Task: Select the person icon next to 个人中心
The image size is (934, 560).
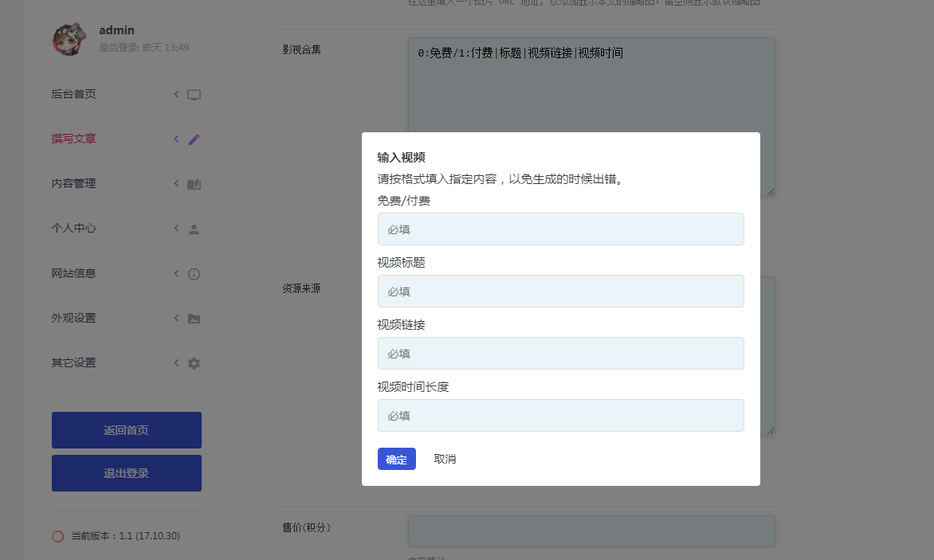Action: (x=193, y=228)
